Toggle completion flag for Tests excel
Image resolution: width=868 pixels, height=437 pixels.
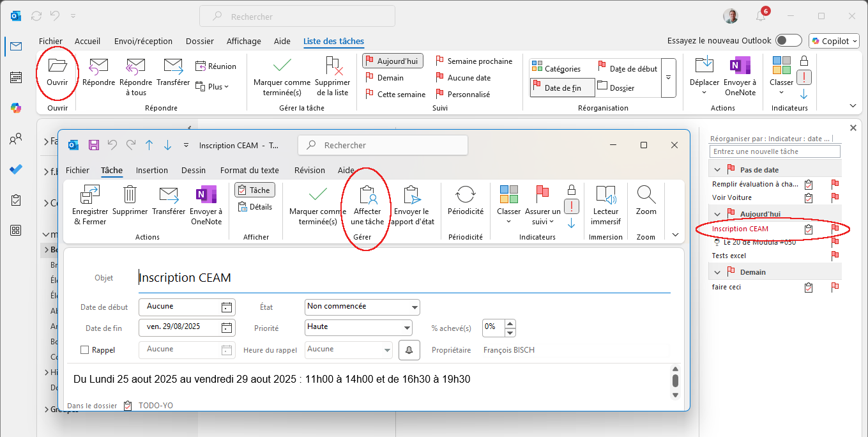point(834,256)
